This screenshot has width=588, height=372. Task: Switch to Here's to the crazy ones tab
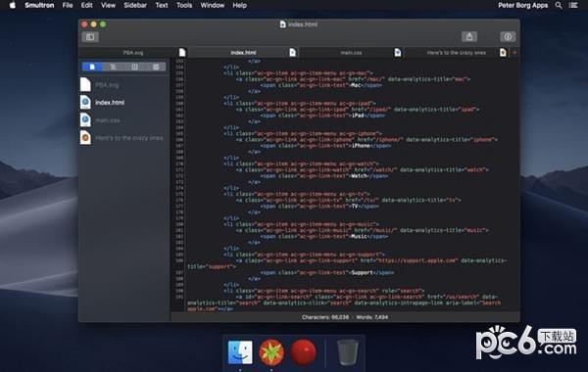tap(457, 53)
